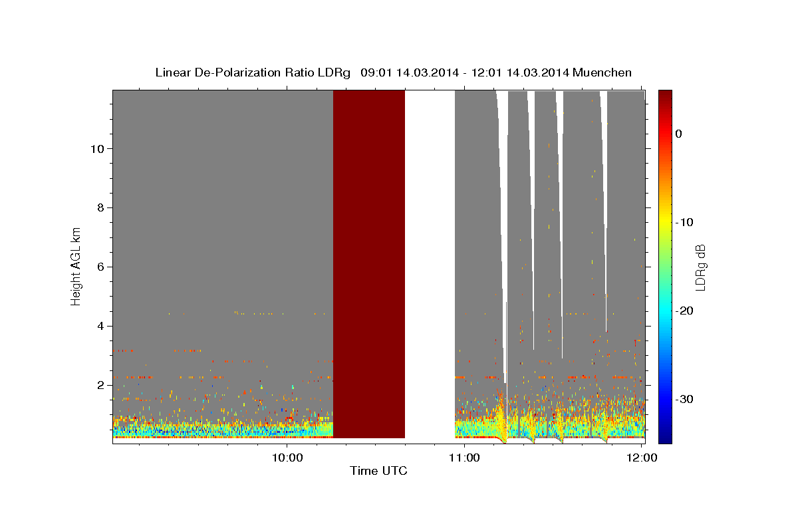Click the 10:00 time tick label

288,458
